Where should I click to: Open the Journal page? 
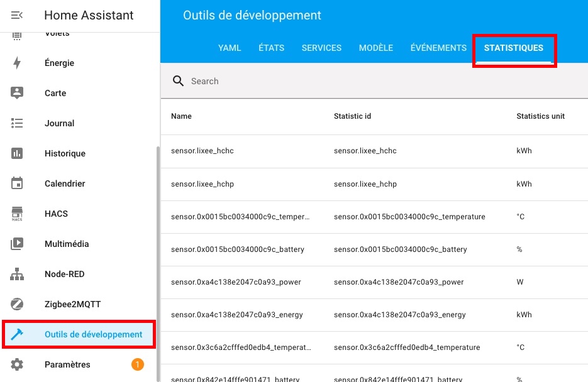59,123
